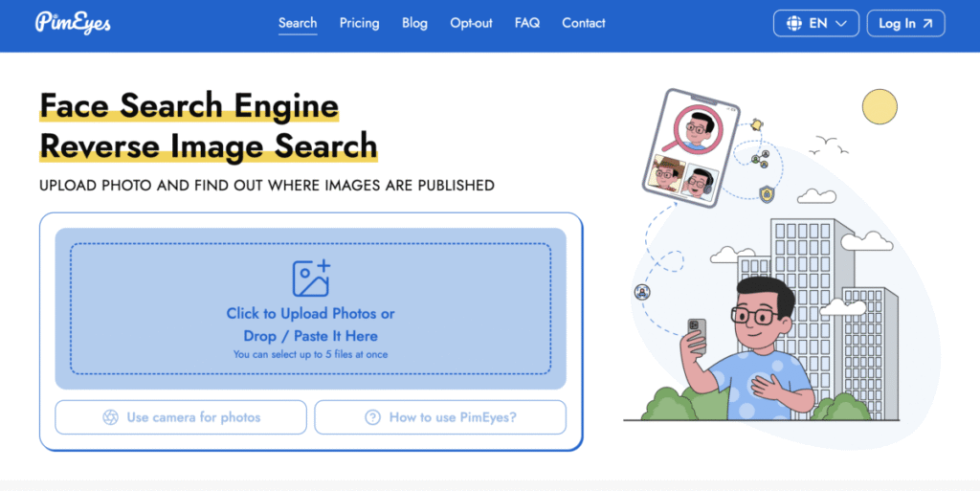Click 'UPLOAD PHOTO AND FIND OUT' subtitle
This screenshot has height=491, width=980.
click(267, 186)
